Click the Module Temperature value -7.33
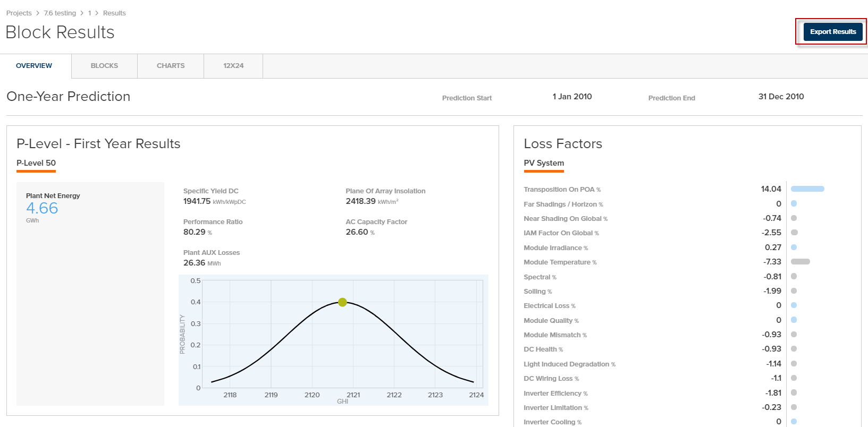Screen dimensions: 868x427 click(772, 262)
